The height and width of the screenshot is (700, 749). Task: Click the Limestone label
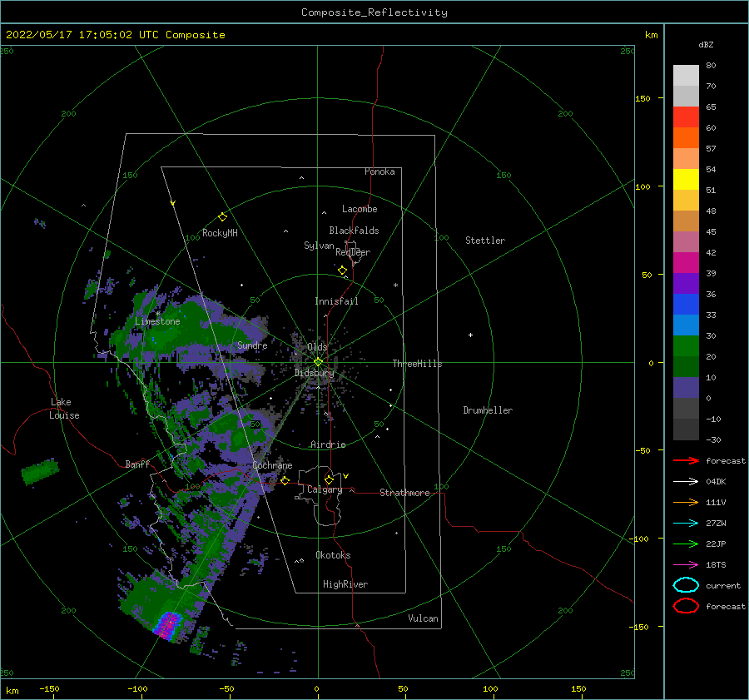[157, 321]
